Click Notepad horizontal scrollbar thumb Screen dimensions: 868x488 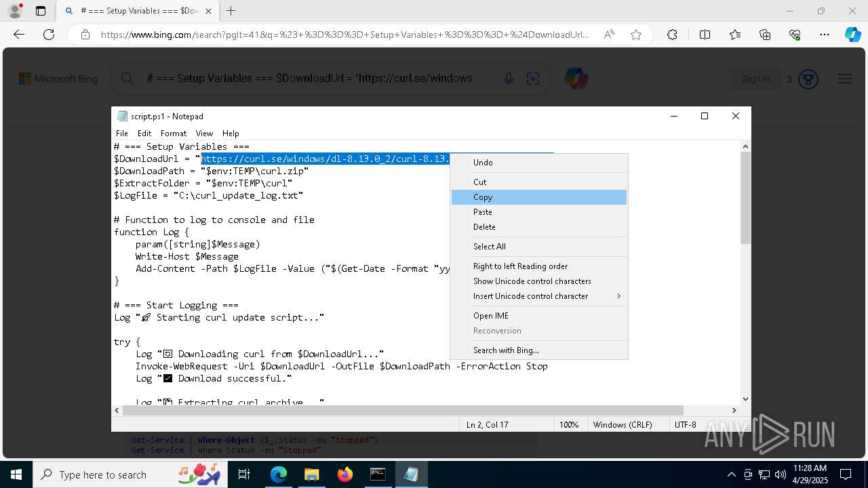pyautogui.click(x=403, y=410)
